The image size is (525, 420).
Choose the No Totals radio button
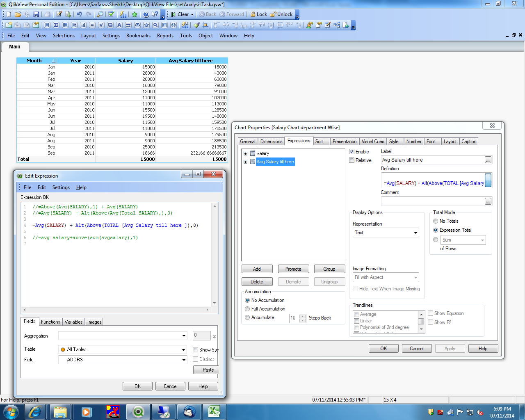[x=436, y=221]
